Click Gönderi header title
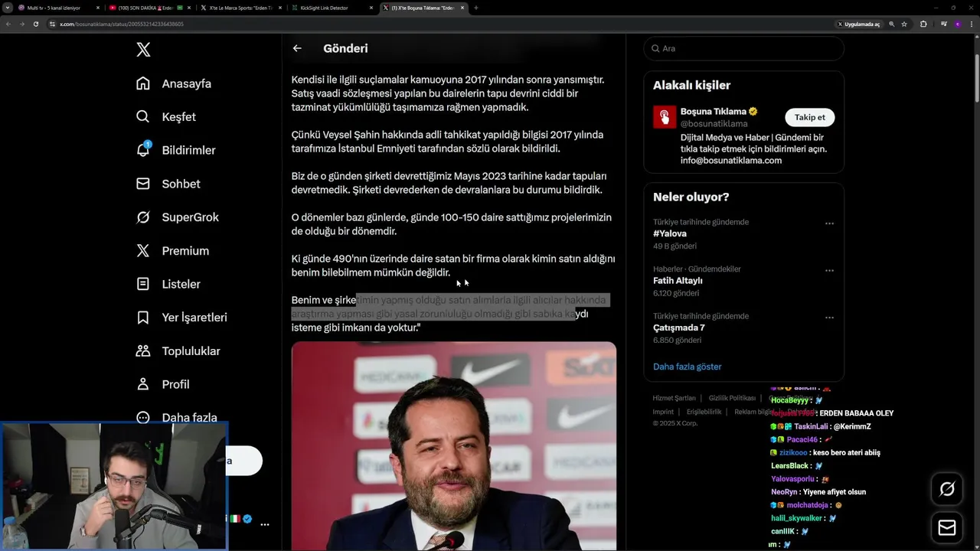 345,48
